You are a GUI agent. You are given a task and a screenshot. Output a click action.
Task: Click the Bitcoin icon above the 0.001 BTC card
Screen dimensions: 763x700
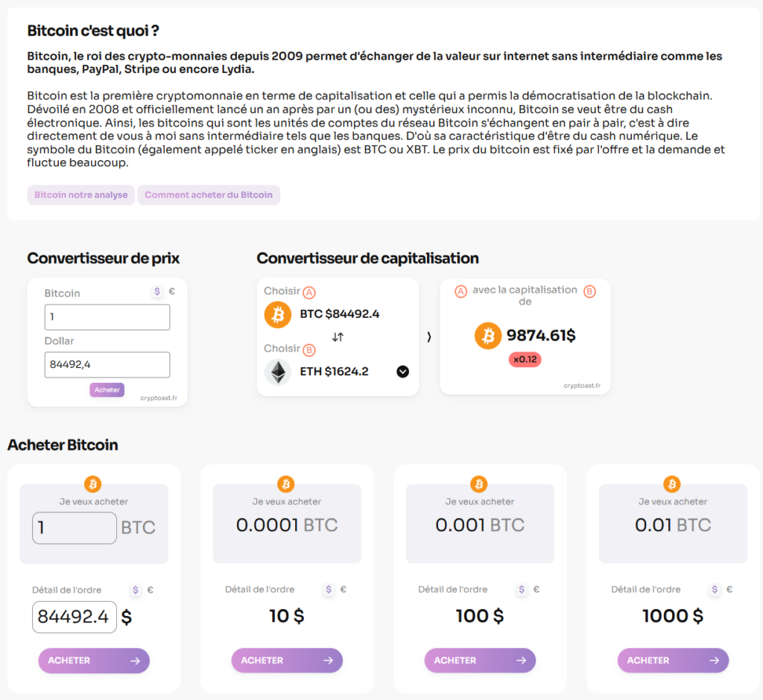479,484
